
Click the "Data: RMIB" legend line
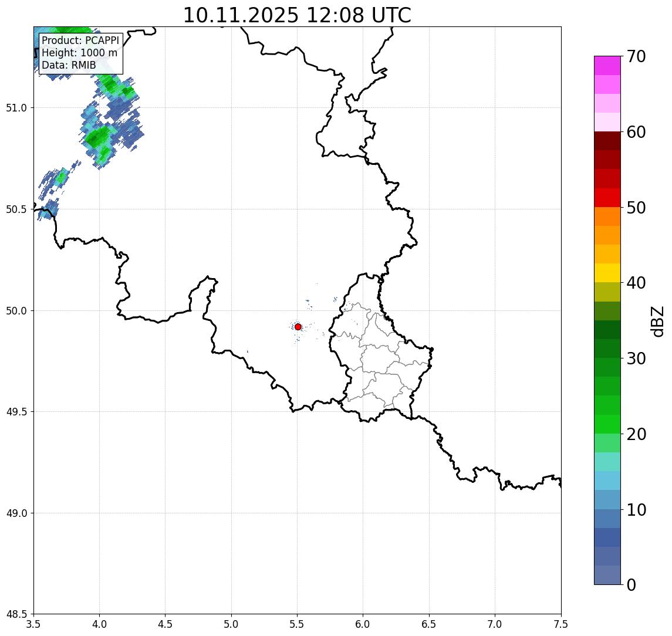[69, 65]
